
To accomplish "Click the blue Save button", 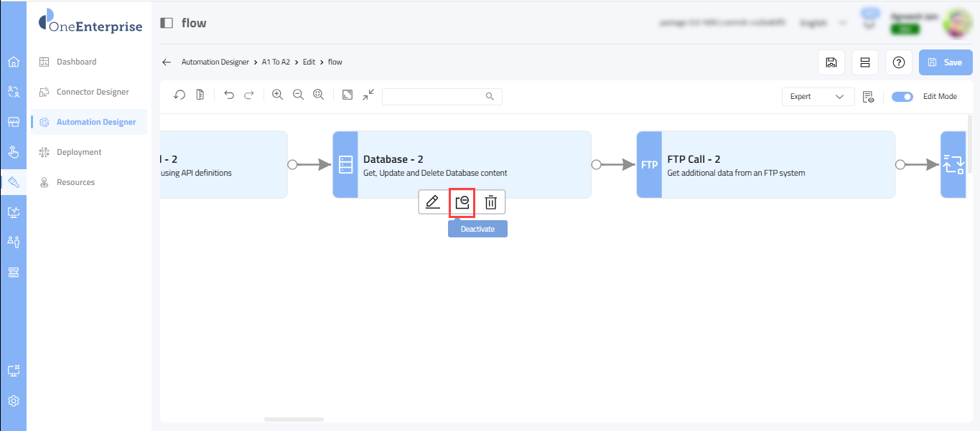I will point(945,62).
